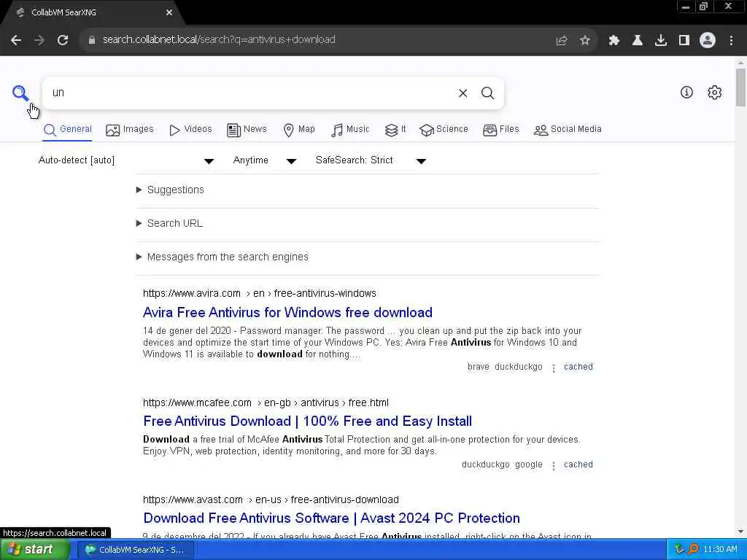Expand the Suggestions section
The image size is (747, 560).
coord(170,190)
